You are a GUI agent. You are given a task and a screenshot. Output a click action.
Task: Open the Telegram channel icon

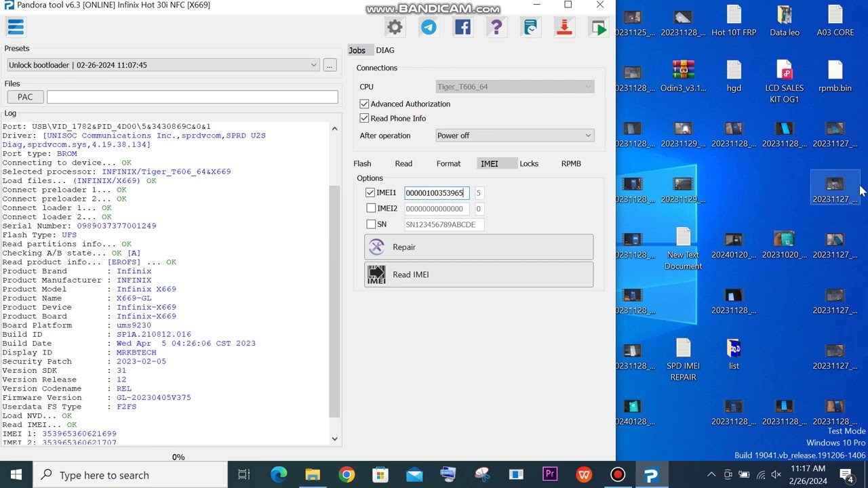coord(429,27)
